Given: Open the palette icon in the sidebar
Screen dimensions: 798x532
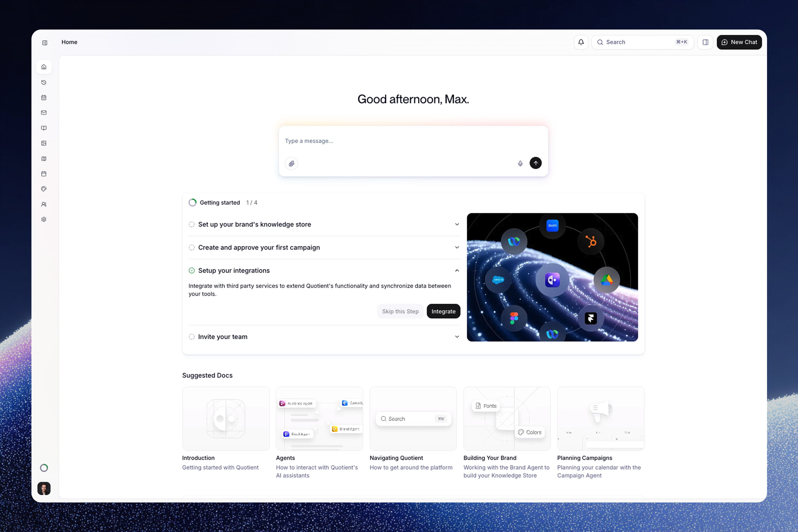Looking at the screenshot, I should (44, 189).
